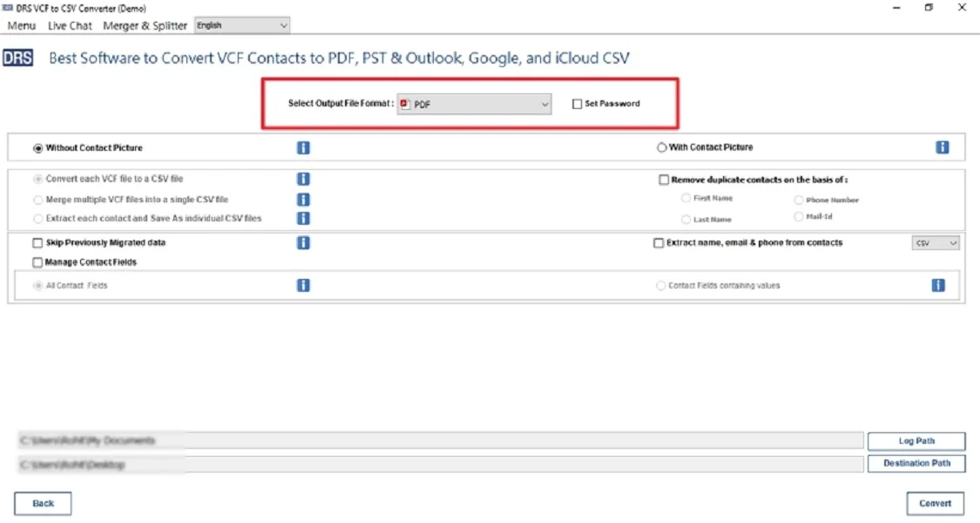Open Live Chat menu item
Screen dimensions: 980x523
pos(70,25)
